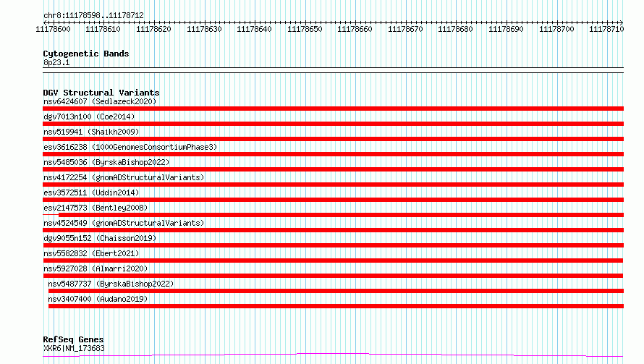Open variant nsv4172254 (gnomADStructuralVariants) label
Screen dimensions: 644x364
124,177
